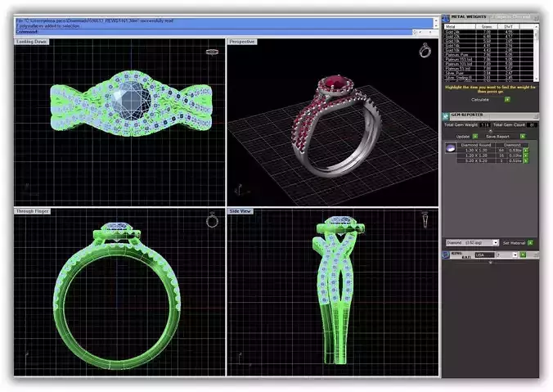
Task: Click green button for 1.30 X 1.30 row
Action: pos(526,151)
